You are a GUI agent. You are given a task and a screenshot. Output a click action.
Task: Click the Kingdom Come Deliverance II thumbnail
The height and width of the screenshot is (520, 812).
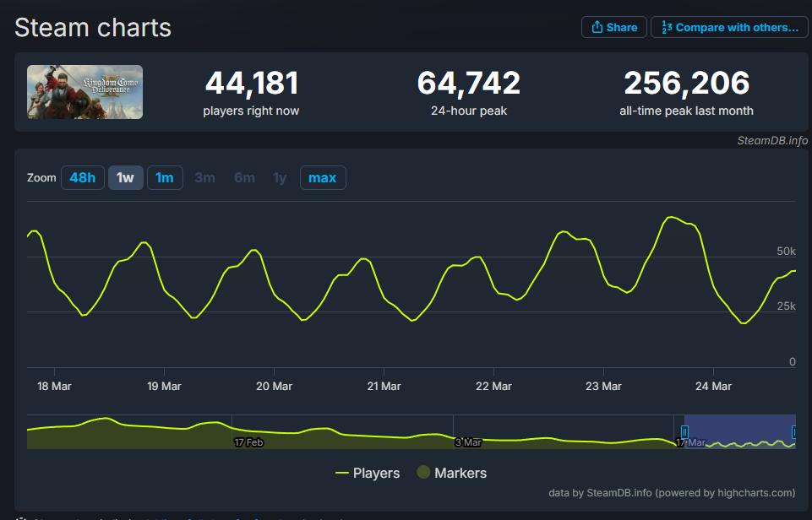[85, 92]
